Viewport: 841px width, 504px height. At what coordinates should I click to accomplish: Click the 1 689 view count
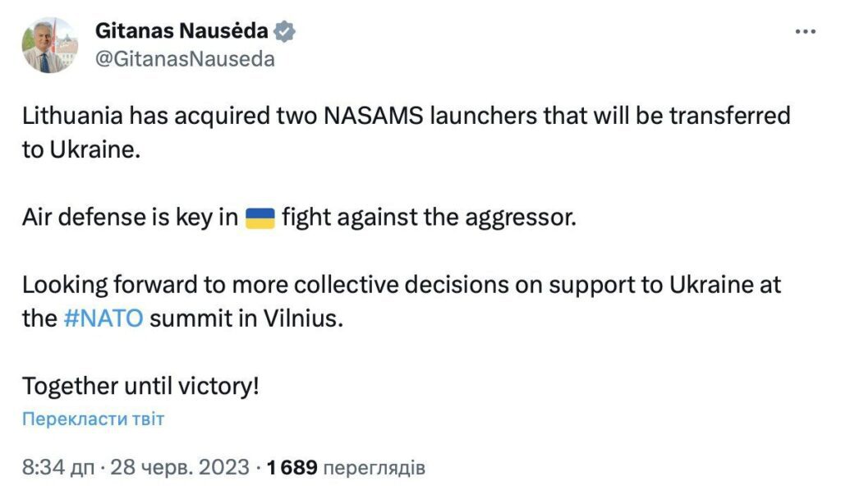[292, 467]
